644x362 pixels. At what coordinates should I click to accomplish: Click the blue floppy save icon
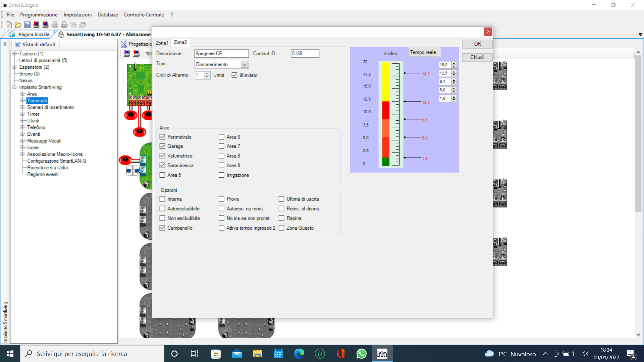(x=27, y=25)
